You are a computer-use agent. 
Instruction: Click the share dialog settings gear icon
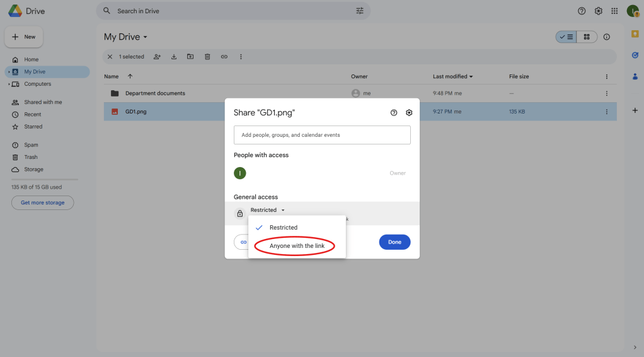(409, 113)
